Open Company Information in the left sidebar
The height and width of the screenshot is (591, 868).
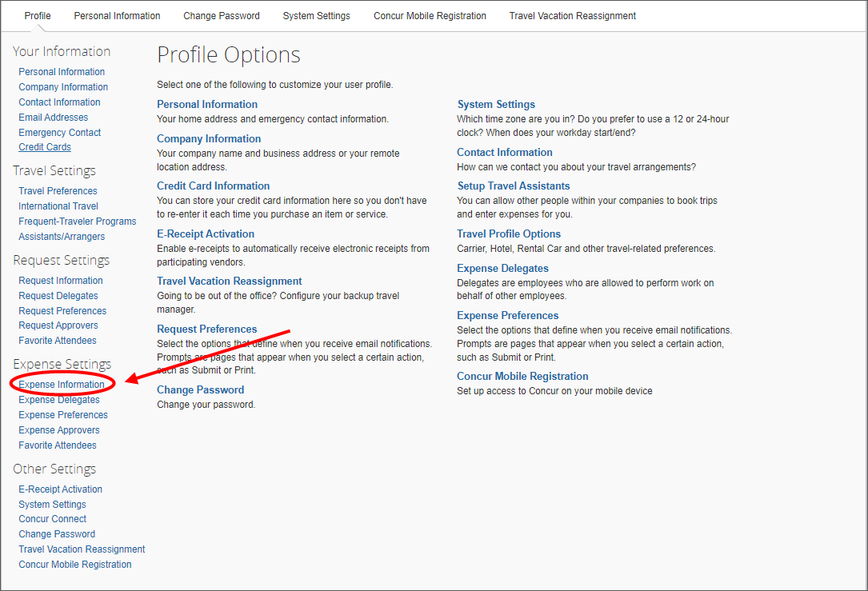point(63,87)
